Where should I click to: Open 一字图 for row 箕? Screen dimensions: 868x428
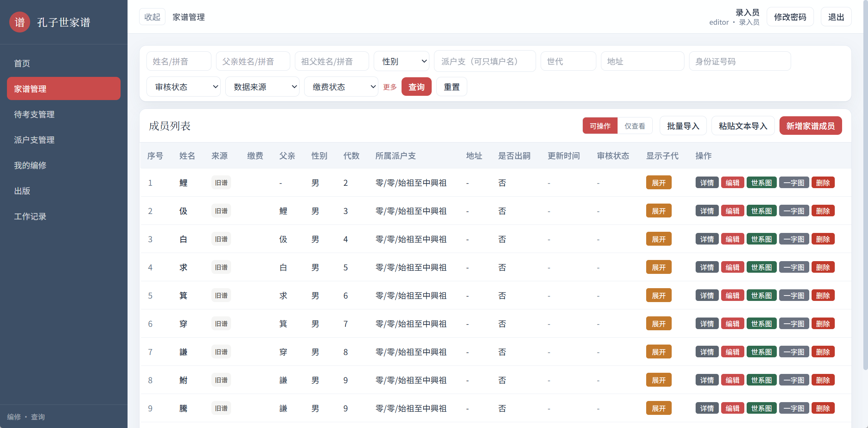tap(794, 296)
